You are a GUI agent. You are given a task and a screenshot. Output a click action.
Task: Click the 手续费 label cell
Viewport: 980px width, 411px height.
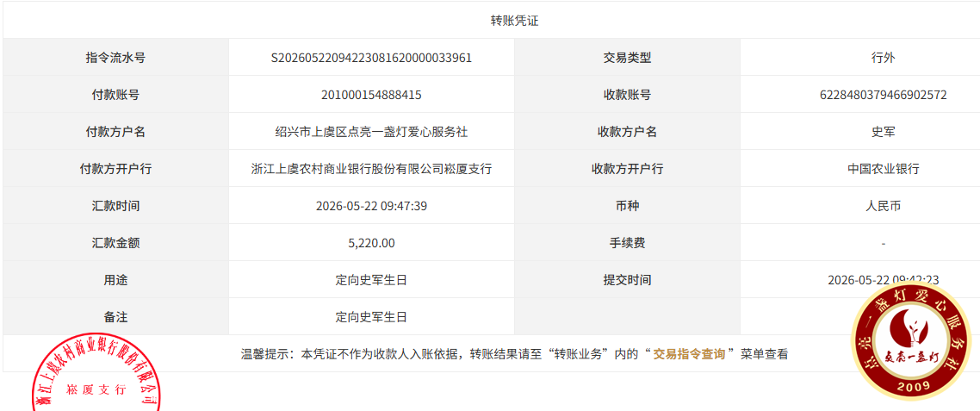(627, 243)
